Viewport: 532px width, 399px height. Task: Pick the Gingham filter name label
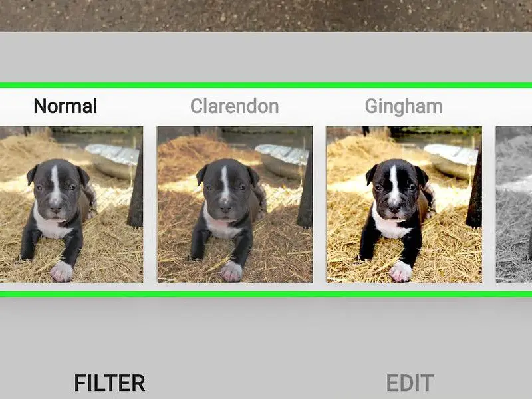(404, 108)
